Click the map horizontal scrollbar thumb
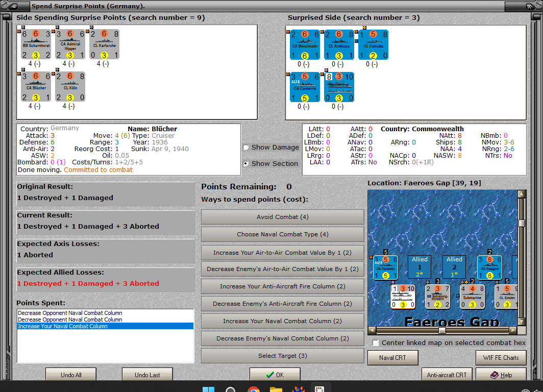The width and height of the screenshot is (543, 392). 442,330
